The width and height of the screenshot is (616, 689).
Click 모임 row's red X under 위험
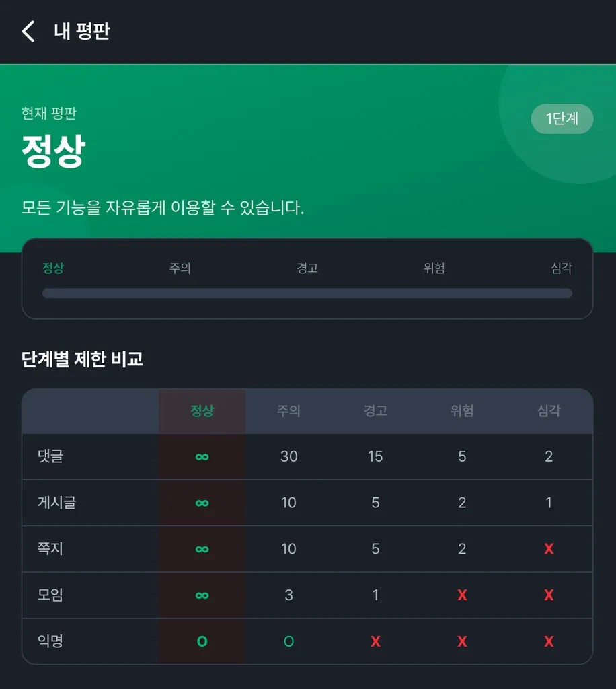click(462, 595)
